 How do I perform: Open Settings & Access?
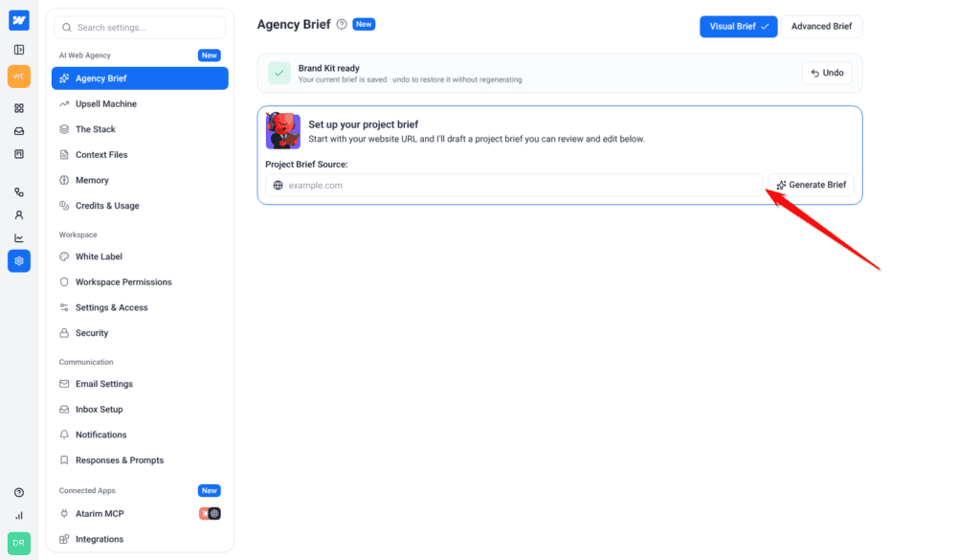(140, 307)
